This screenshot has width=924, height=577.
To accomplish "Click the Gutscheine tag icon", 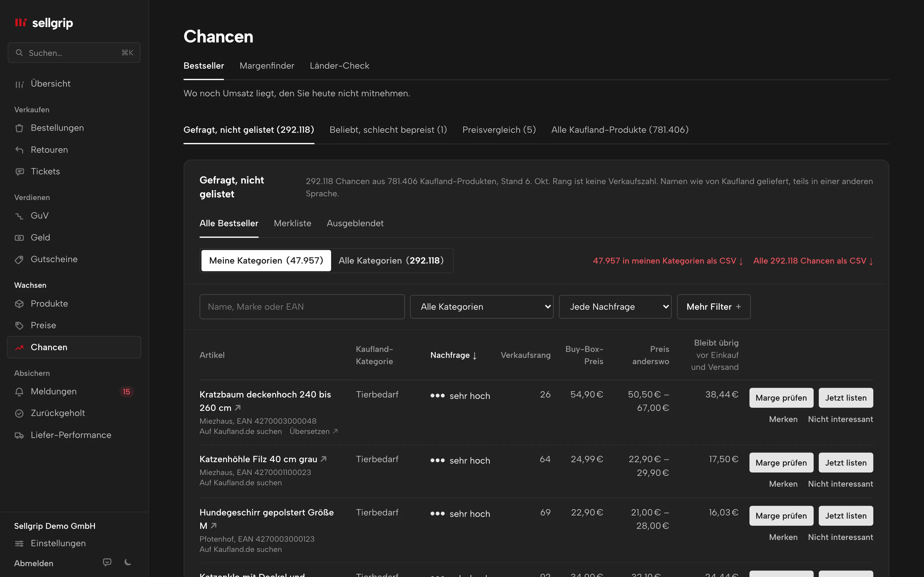I will (19, 260).
